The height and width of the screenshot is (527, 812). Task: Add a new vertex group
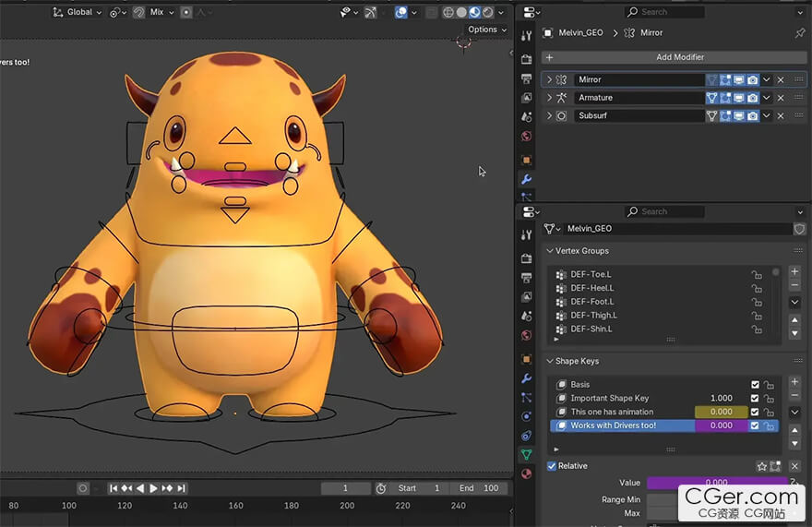[794, 271]
